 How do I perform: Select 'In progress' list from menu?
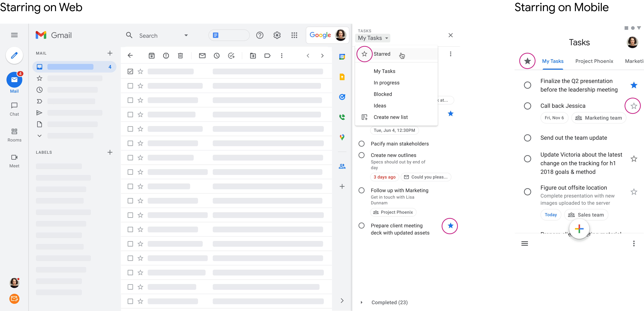(386, 83)
